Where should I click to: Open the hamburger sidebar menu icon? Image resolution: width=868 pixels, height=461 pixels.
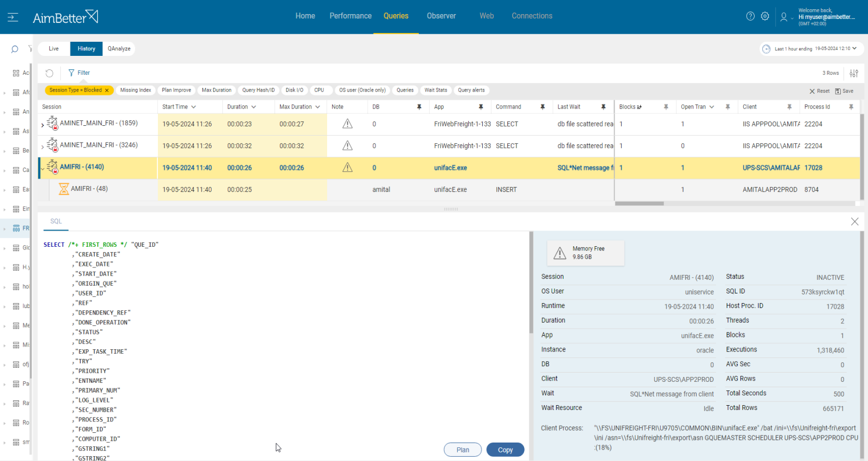(x=13, y=17)
